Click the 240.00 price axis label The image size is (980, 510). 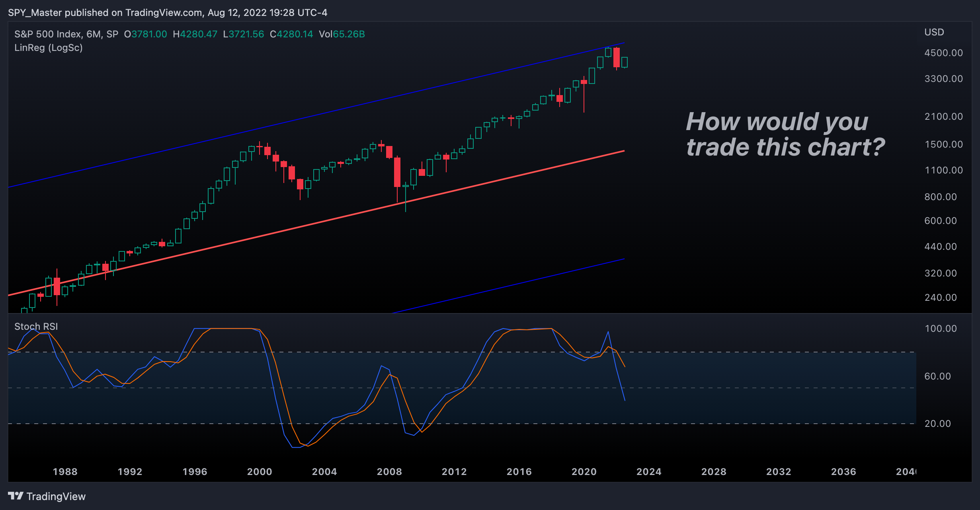pos(941,298)
